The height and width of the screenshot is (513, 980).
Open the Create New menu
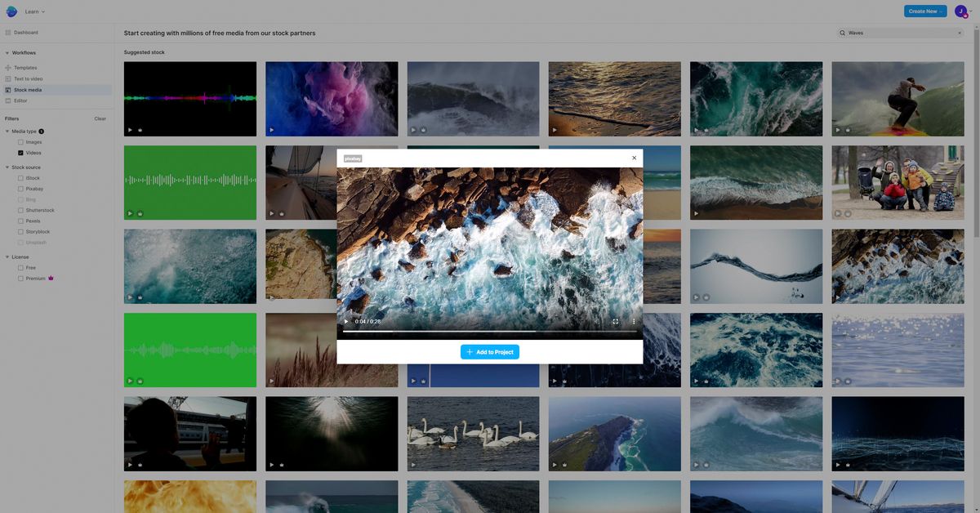click(x=924, y=11)
